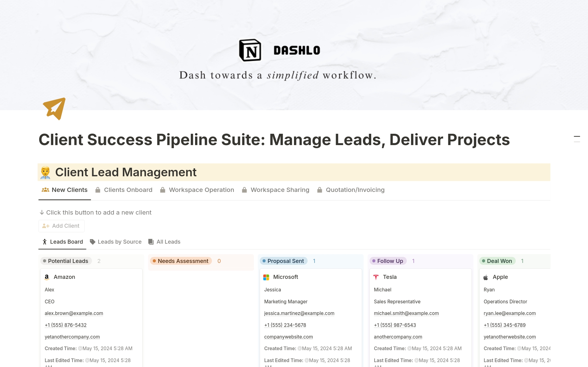Click the lock icon on Workspace Sharing tab
Image resolution: width=588 pixels, height=367 pixels.
[244, 190]
